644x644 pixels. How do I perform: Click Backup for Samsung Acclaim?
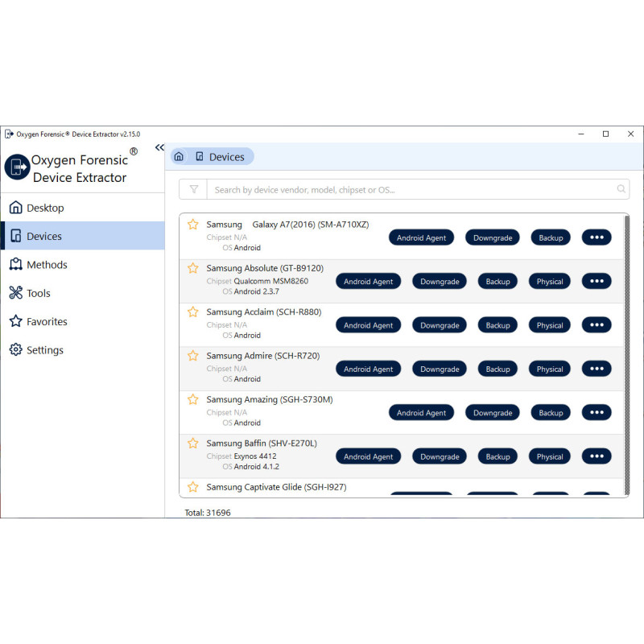(x=497, y=325)
